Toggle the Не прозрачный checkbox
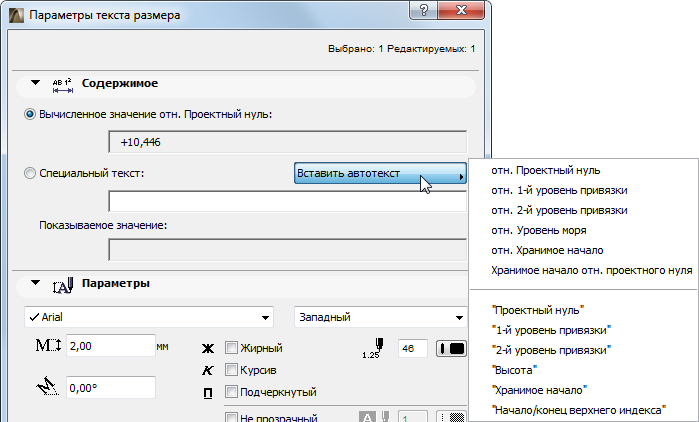Viewport: 699px width, 422px height. 231,417
